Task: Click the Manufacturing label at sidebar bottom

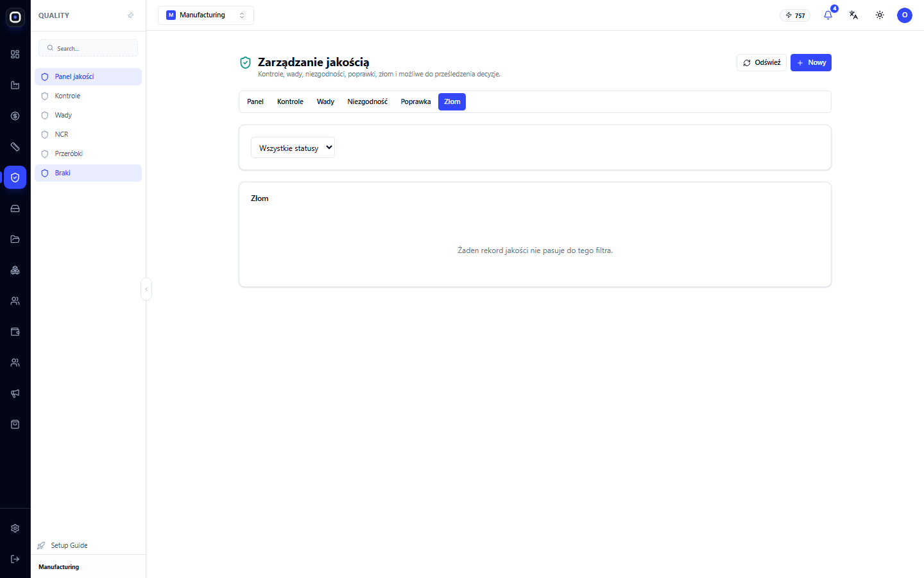Action: pos(59,567)
